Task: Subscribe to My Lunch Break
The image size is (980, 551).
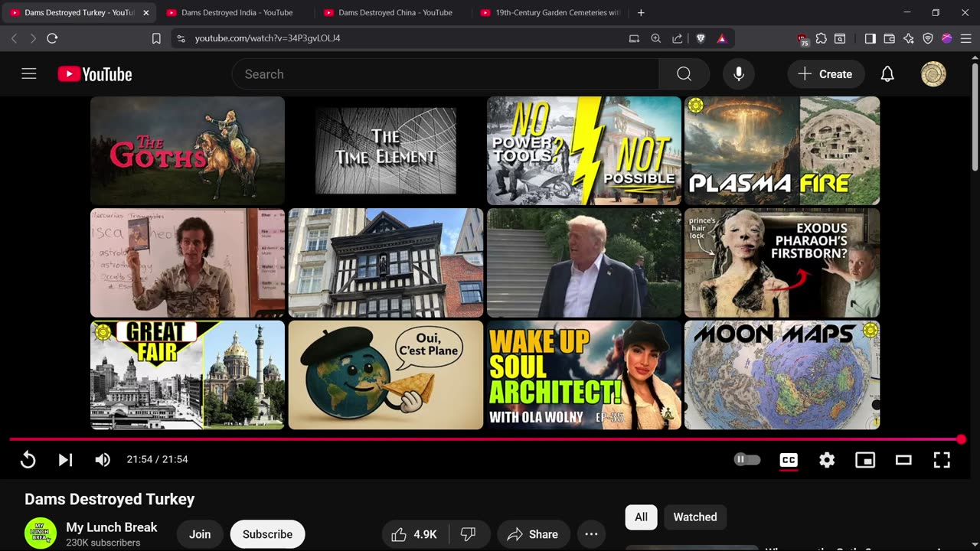Action: coord(267,534)
